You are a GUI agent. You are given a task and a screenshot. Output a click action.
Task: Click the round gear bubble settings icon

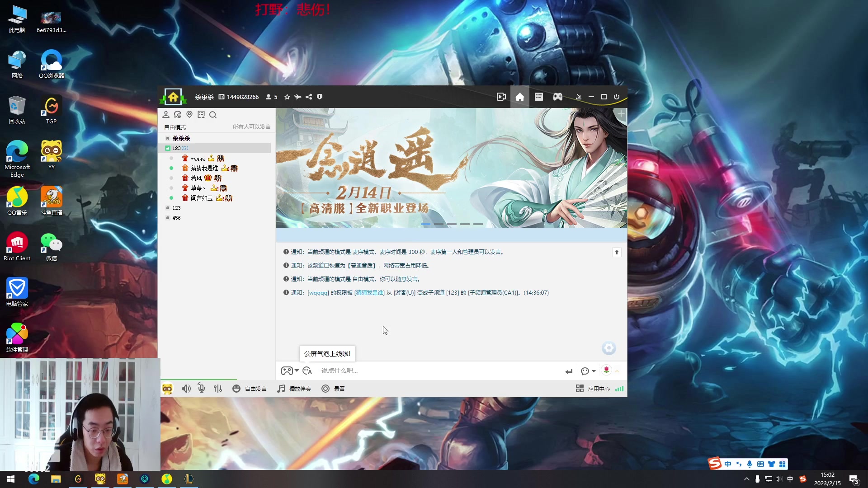tap(609, 348)
